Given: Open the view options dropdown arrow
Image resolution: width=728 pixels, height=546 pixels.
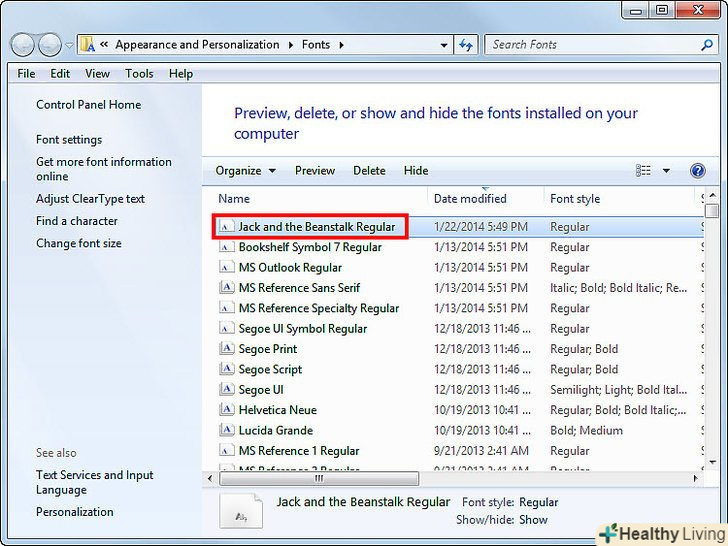Looking at the screenshot, I should pos(666,171).
